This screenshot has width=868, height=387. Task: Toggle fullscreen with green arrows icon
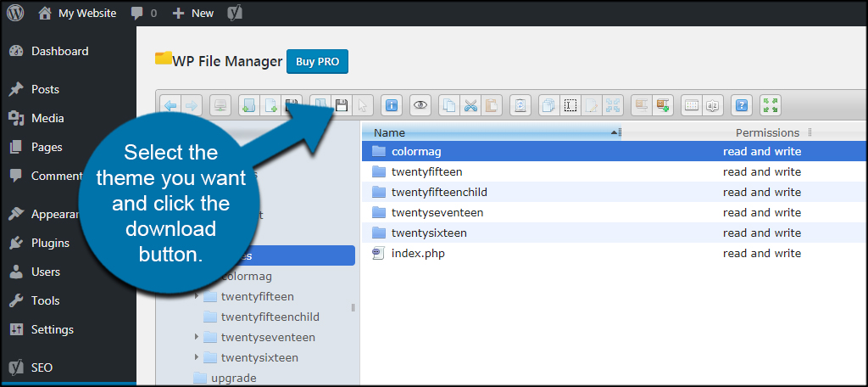tap(770, 104)
